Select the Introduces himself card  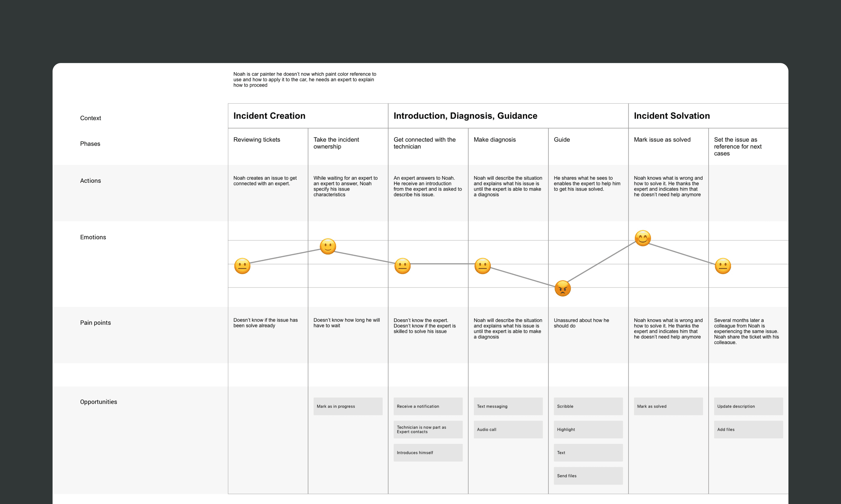pos(428,452)
